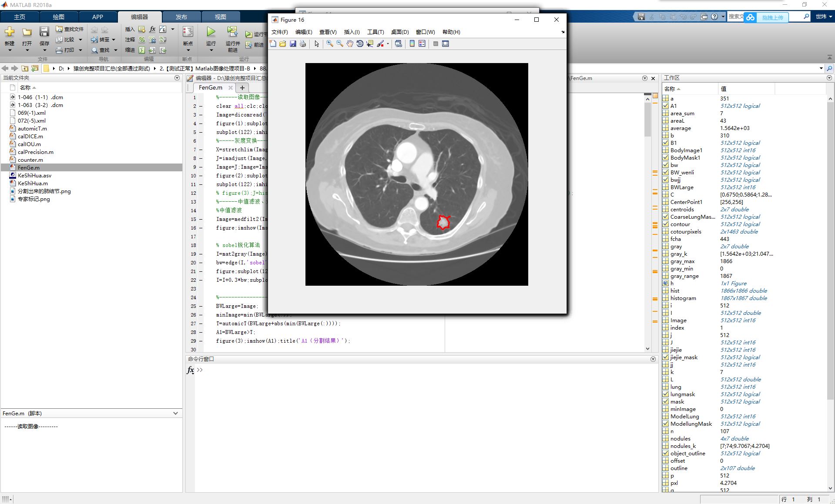Enable the Data Cursor tool
This screenshot has height=504, width=835.
[370, 43]
